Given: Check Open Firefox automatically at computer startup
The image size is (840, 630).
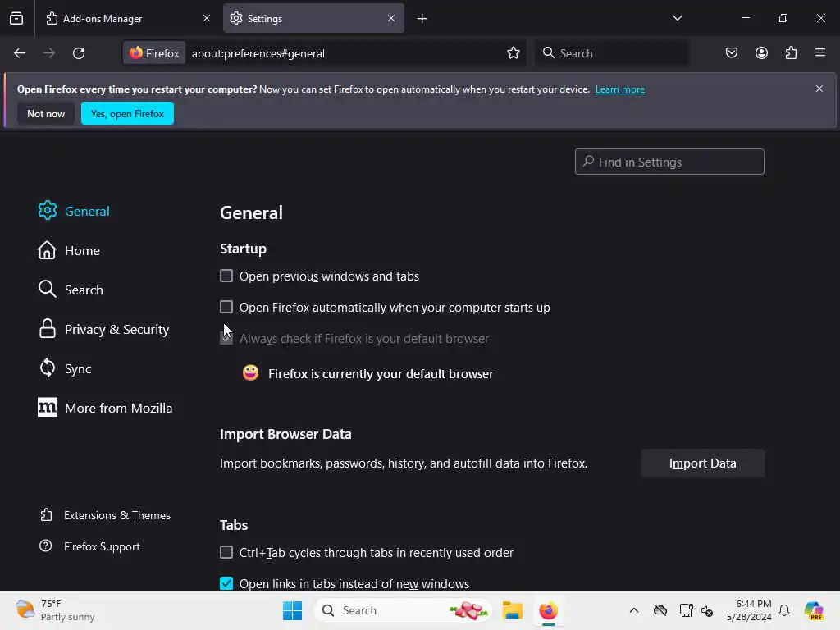Looking at the screenshot, I should (226, 307).
